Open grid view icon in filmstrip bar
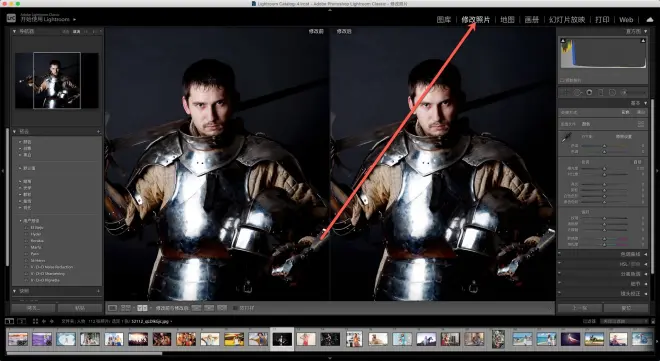The width and height of the screenshot is (660, 361). 35,321
